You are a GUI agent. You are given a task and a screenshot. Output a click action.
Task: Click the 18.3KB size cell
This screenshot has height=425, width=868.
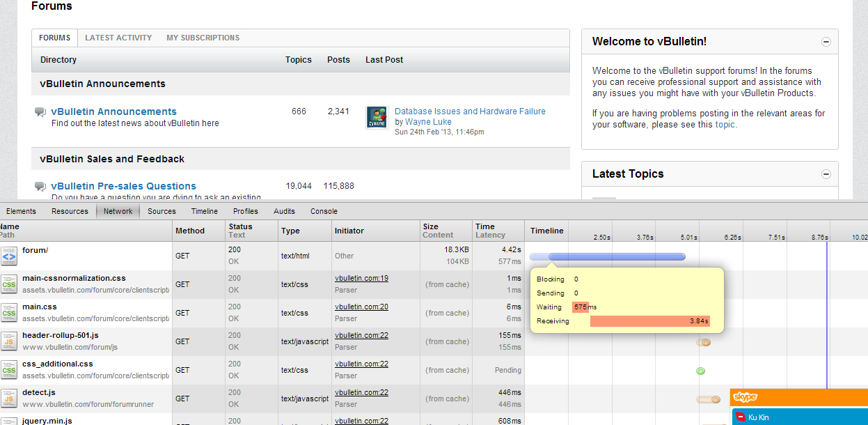[457, 249]
